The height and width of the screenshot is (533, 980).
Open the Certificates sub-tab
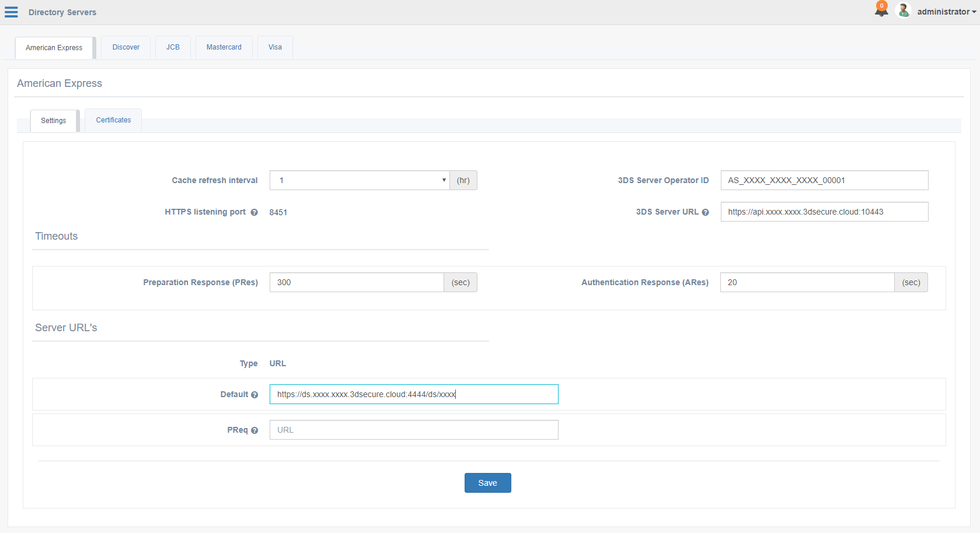tap(113, 120)
